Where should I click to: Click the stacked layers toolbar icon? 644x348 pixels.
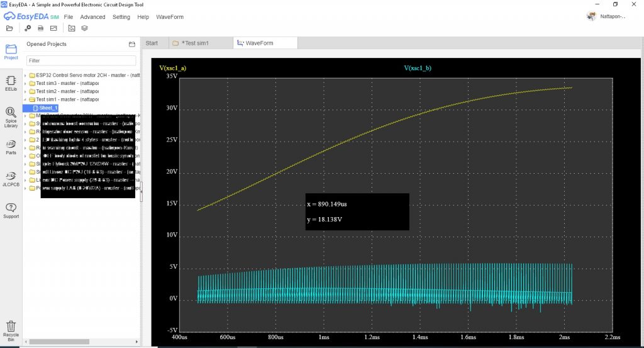click(84, 28)
